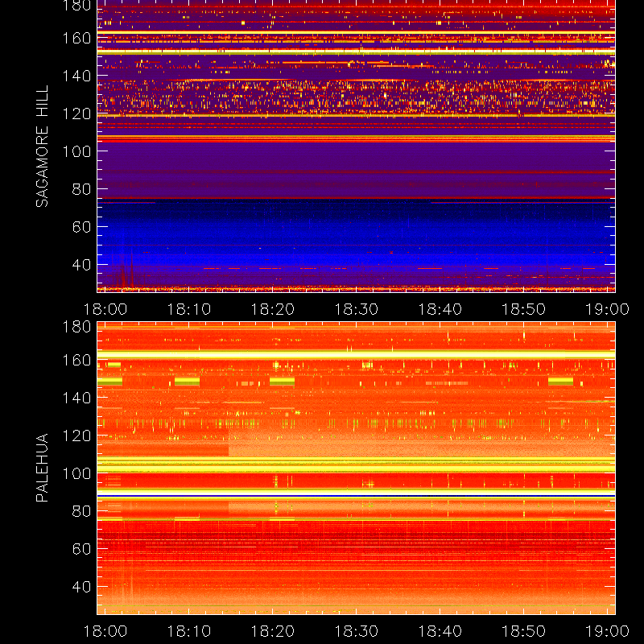The image size is (644, 644).
Task: Click 18:10 time label under Sagamore Hill plot
Action: [188, 309]
